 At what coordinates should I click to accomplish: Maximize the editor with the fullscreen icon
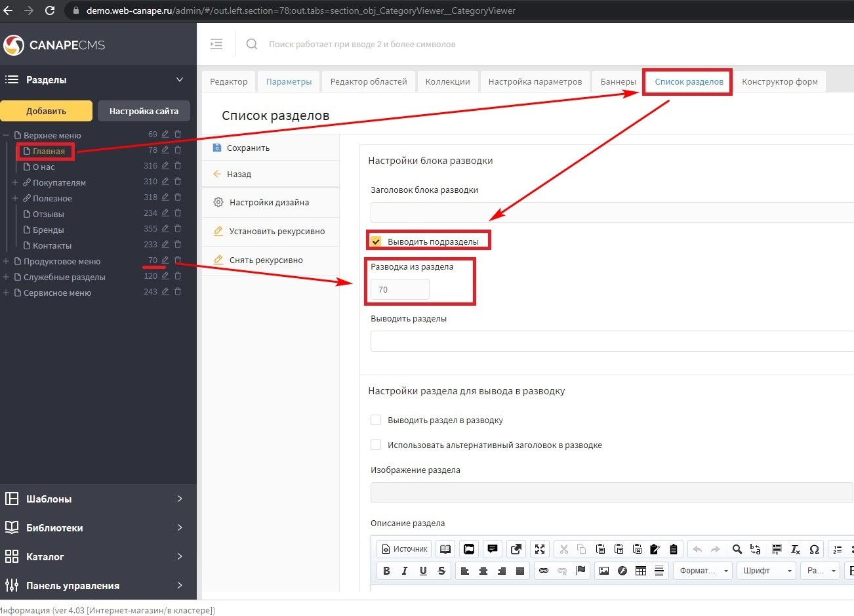click(540, 549)
